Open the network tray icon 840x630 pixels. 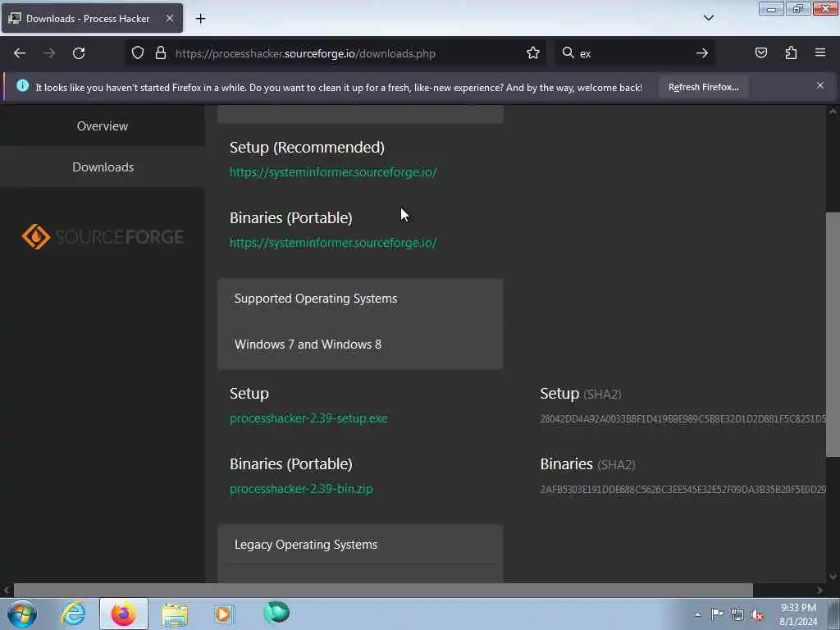(x=737, y=615)
